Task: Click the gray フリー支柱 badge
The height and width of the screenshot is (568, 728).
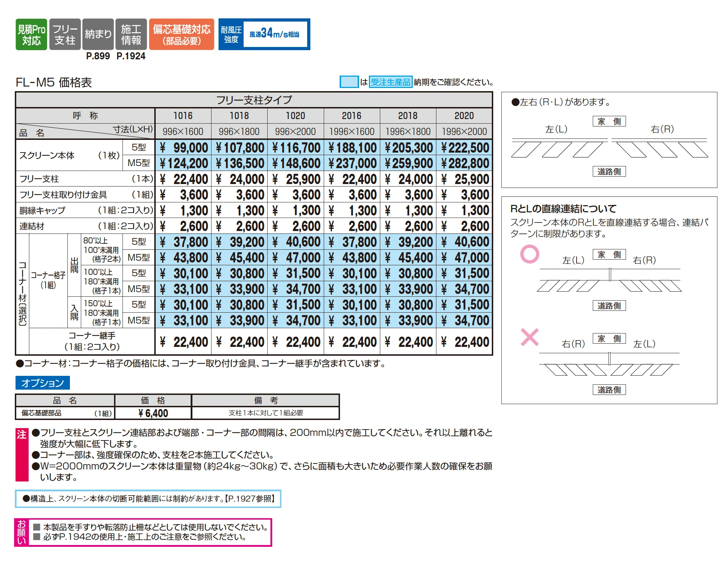Action: pyautogui.click(x=65, y=34)
